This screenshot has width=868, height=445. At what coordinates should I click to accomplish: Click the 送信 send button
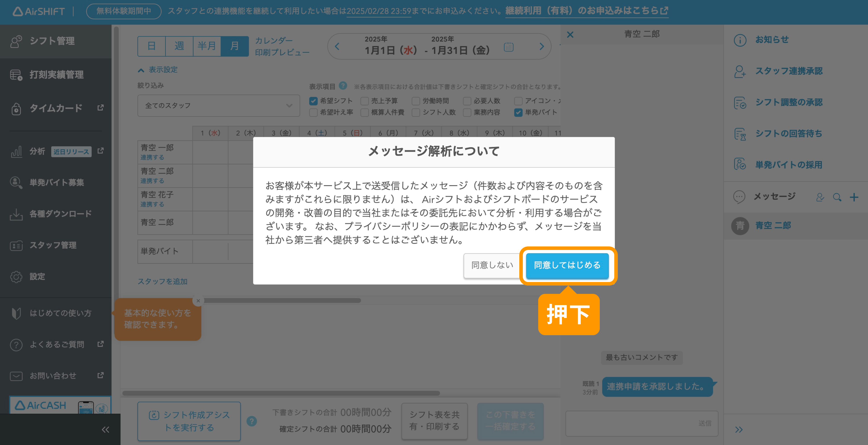coord(705,423)
